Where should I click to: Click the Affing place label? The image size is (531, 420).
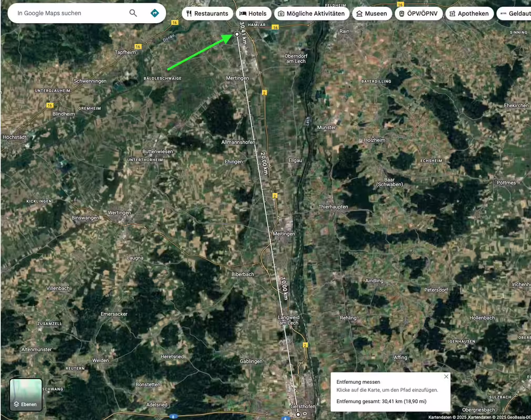point(400,358)
